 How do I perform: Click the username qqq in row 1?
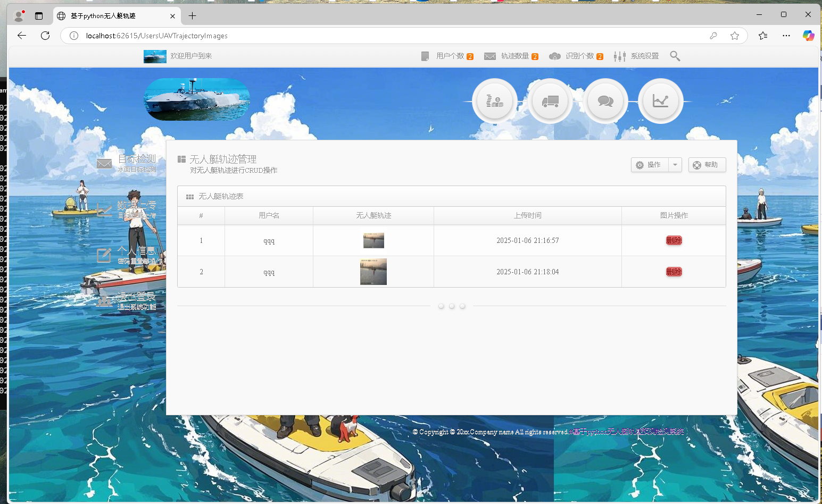269,241
